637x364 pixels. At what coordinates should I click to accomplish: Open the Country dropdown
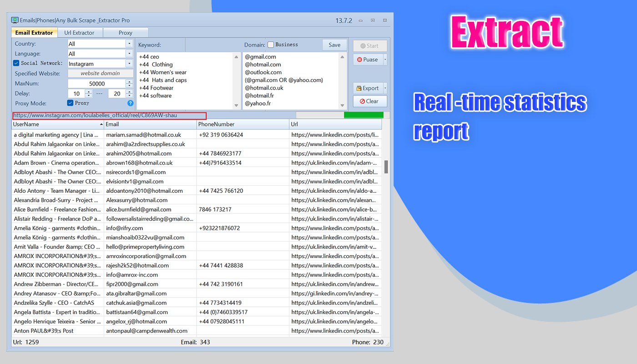click(129, 44)
